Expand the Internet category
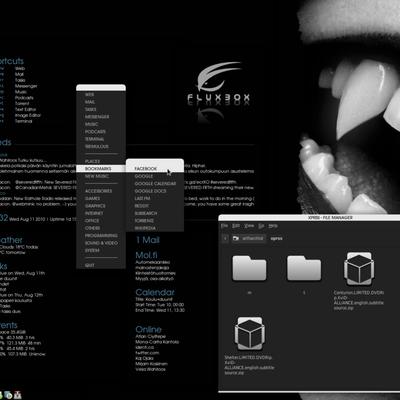The width and height of the screenshot is (400, 400). point(101,213)
